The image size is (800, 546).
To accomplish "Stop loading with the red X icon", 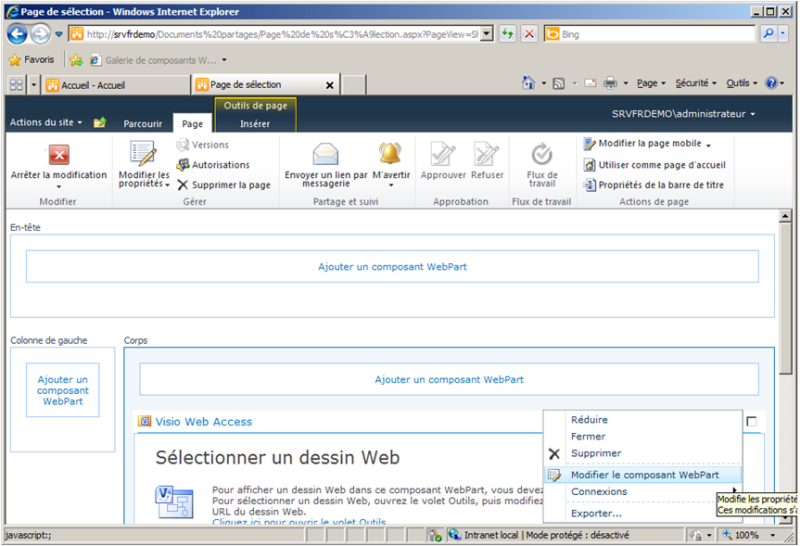I will tap(530, 34).
